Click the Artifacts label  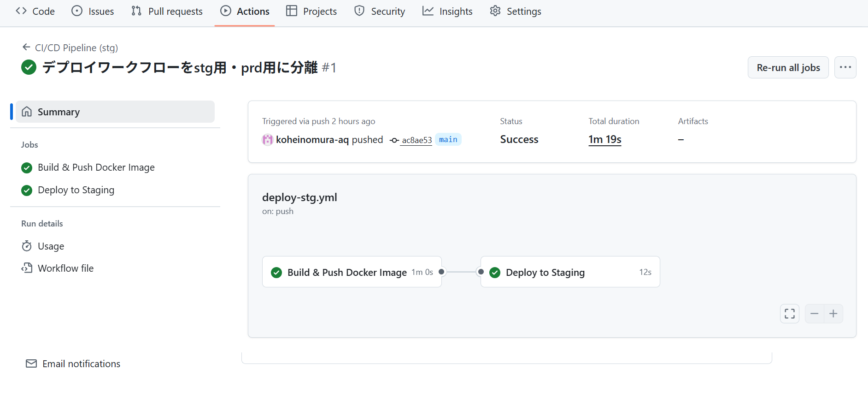693,121
